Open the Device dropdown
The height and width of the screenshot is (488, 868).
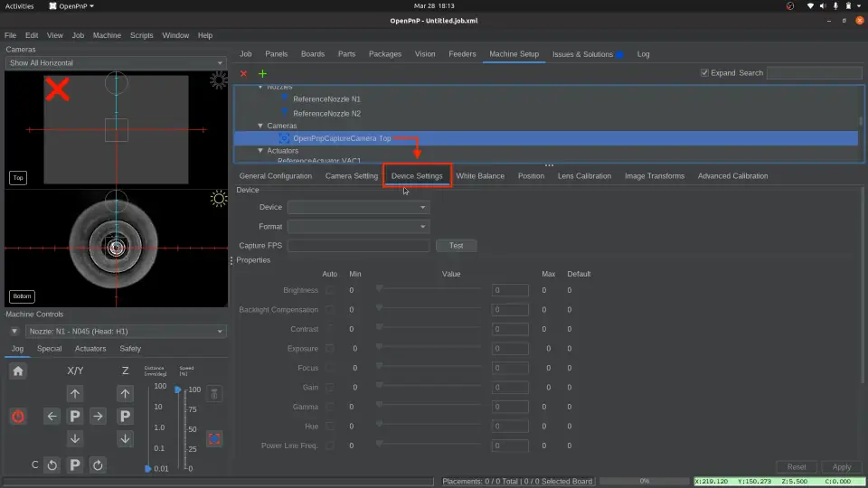[x=358, y=207]
